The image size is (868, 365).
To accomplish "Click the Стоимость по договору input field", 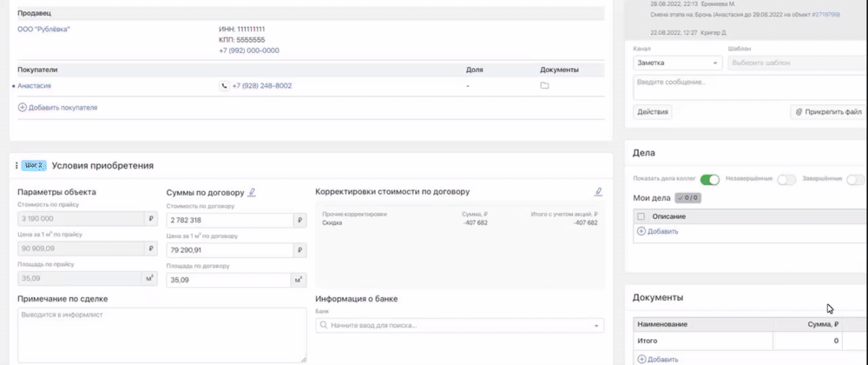I will [229, 221].
